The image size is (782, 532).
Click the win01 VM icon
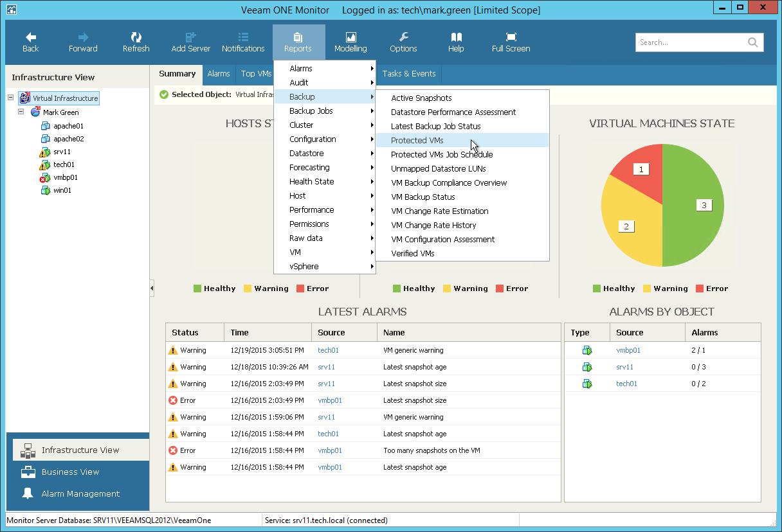coord(46,190)
